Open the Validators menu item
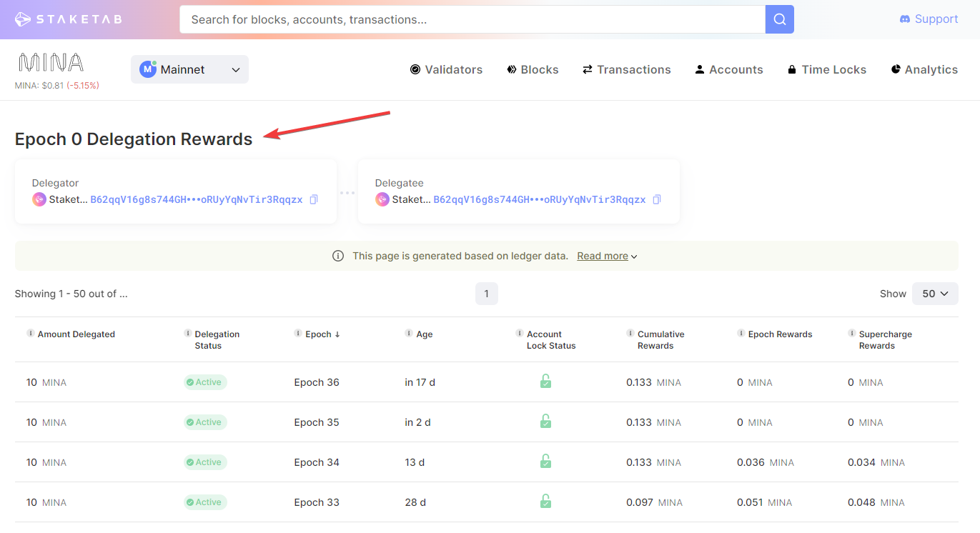This screenshot has width=980, height=533. coord(446,69)
